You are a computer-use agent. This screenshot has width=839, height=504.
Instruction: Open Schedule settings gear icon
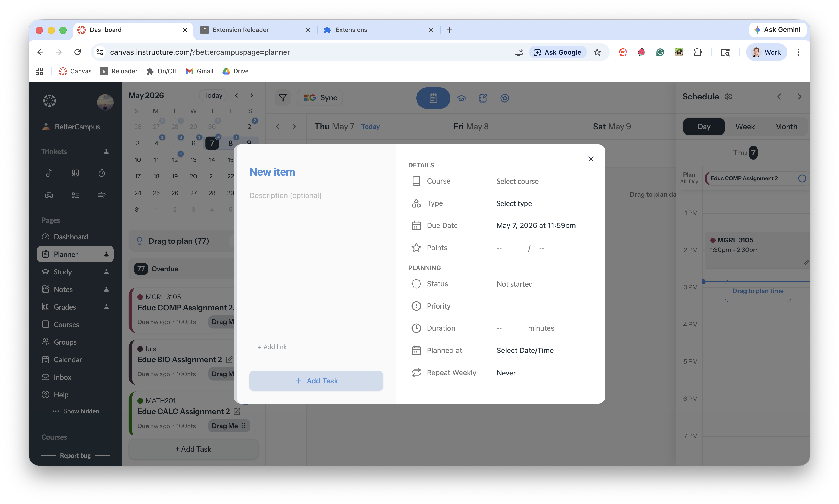point(728,97)
